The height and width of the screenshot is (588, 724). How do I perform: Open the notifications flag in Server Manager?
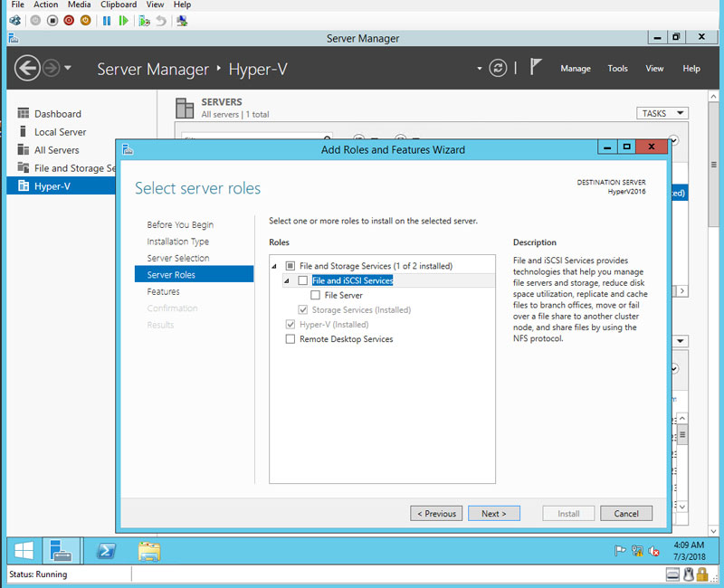537,68
